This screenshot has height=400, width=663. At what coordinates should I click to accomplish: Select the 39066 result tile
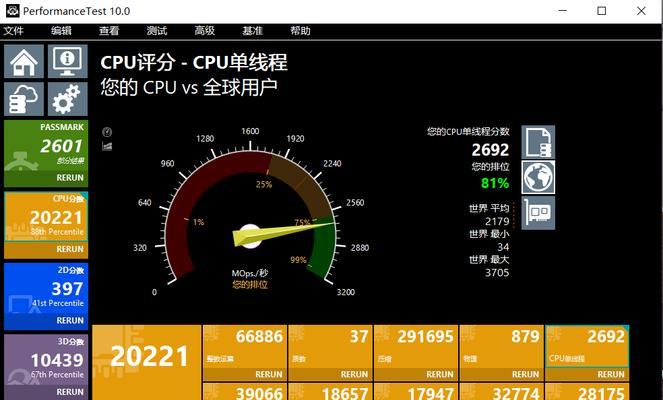point(245,392)
